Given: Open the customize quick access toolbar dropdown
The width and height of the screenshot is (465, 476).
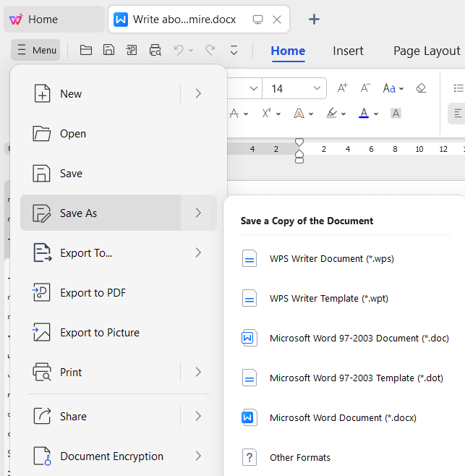Looking at the screenshot, I should pyautogui.click(x=234, y=50).
